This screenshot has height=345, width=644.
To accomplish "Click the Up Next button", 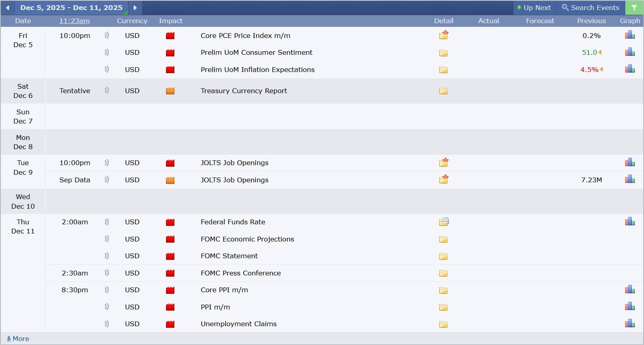I will [x=534, y=8].
